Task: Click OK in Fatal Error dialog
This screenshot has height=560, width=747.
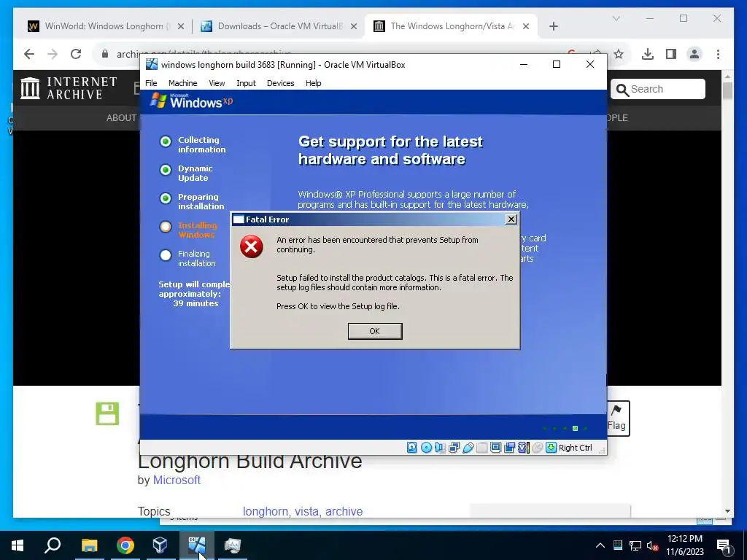Action: [375, 331]
